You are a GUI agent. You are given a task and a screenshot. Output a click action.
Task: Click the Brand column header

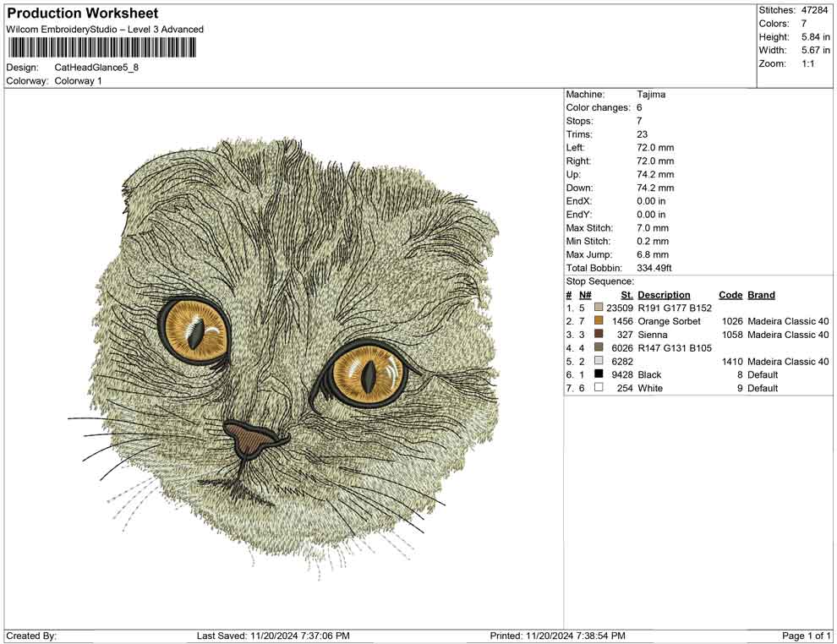click(761, 294)
